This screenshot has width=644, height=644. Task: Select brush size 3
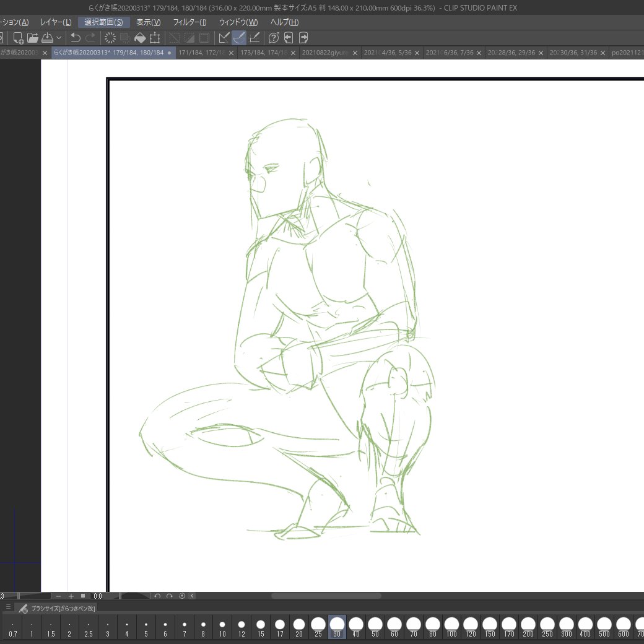click(108, 627)
